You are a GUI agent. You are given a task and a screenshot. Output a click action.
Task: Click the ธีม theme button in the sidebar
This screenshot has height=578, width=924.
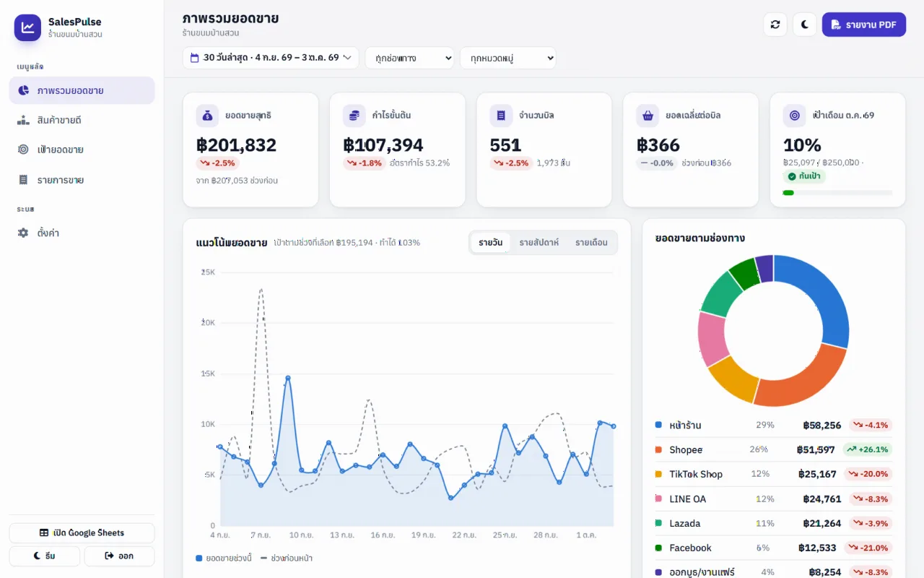tap(44, 556)
